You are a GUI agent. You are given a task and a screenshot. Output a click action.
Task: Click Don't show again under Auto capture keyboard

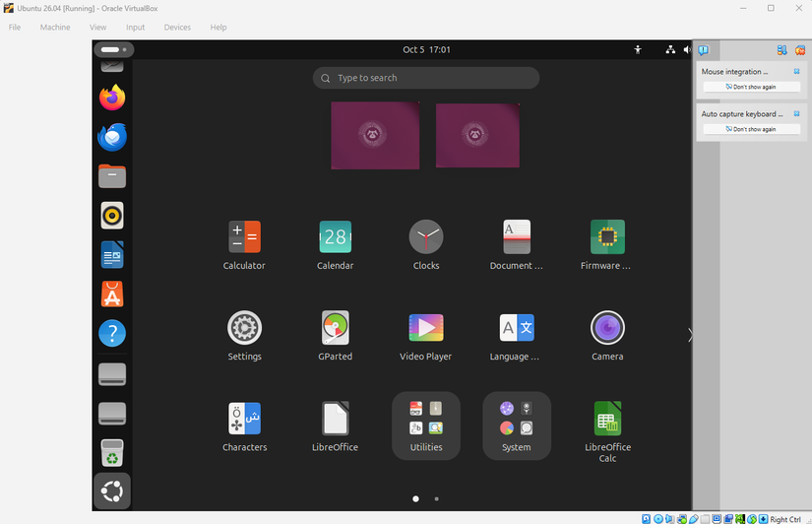[751, 129]
